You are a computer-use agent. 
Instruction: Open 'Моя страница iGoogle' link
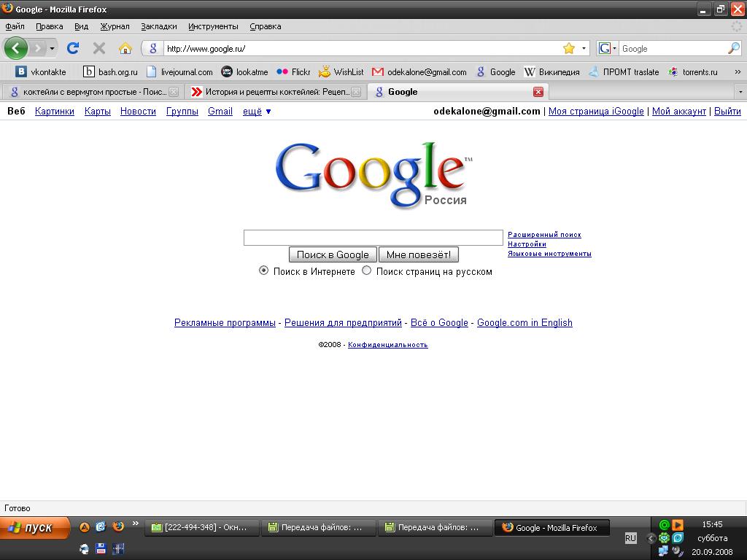tap(596, 112)
